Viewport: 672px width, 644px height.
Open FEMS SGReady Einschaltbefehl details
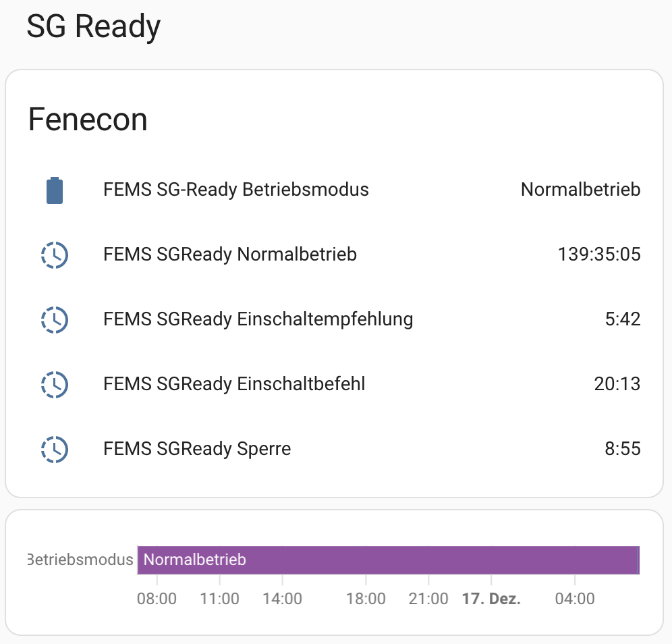coord(234,384)
